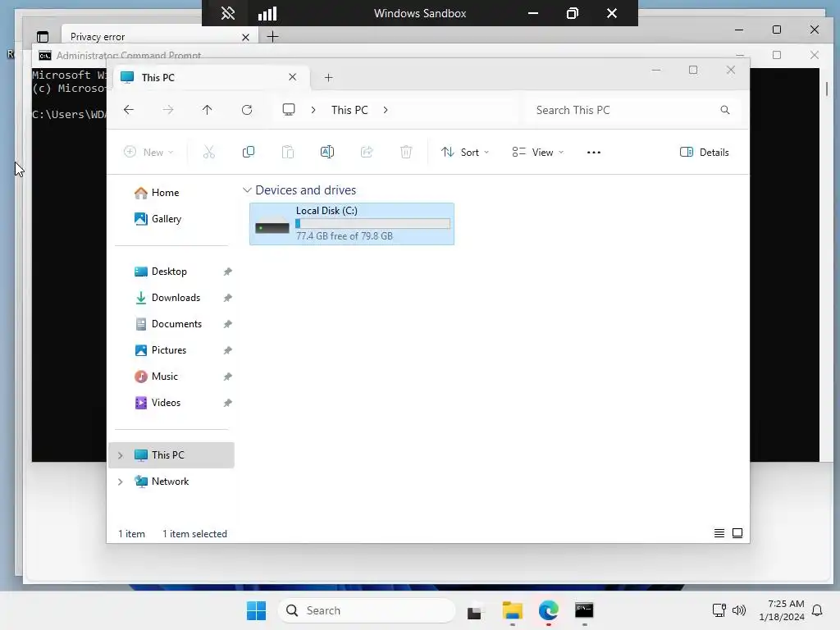Click the volume speaker tray icon
Screen dimensions: 840x630
coord(739,610)
